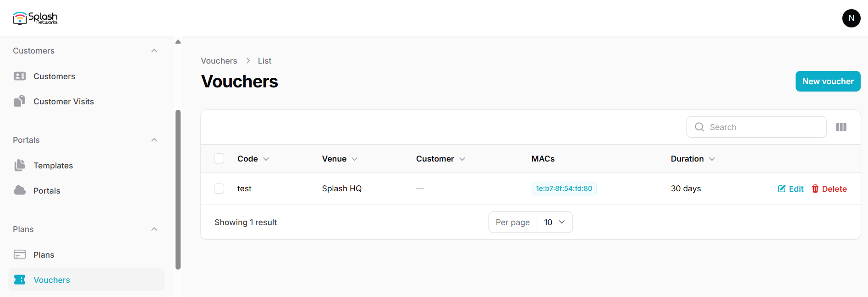
Task: Open the toggle columns icon
Action: [841, 127]
